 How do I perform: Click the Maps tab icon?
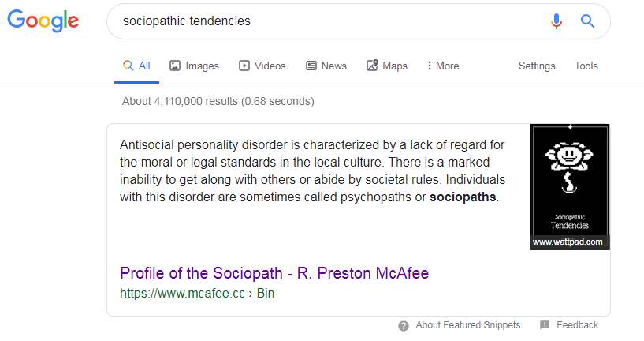373,66
